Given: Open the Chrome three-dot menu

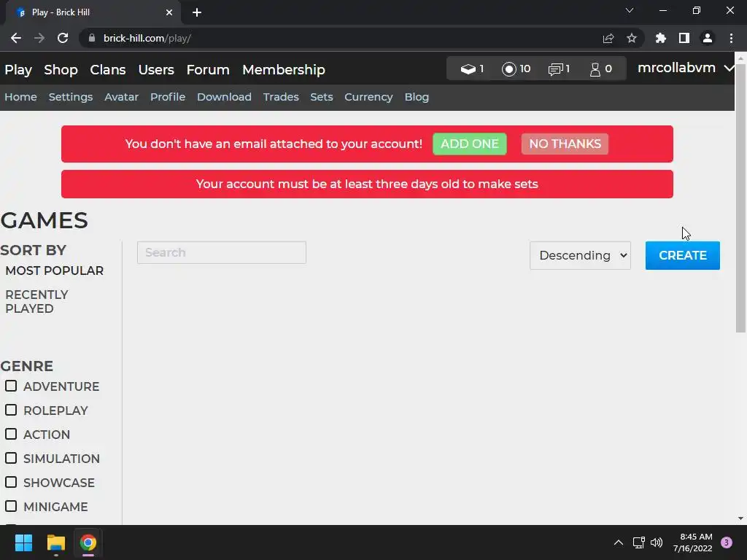Looking at the screenshot, I should click(731, 38).
